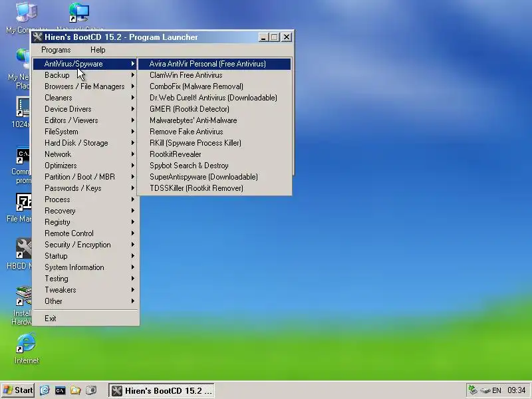Open Security / Encryption submenu
The width and height of the screenshot is (532, 399).
pos(85,245)
